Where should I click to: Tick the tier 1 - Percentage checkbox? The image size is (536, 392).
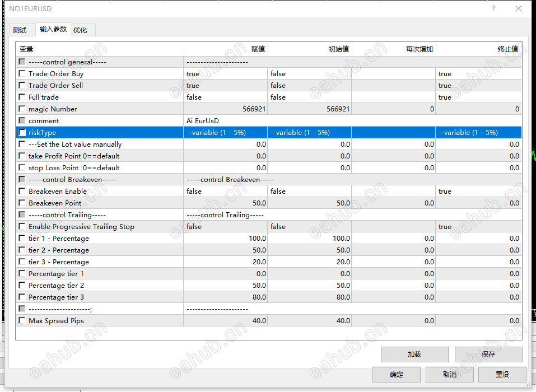22,238
